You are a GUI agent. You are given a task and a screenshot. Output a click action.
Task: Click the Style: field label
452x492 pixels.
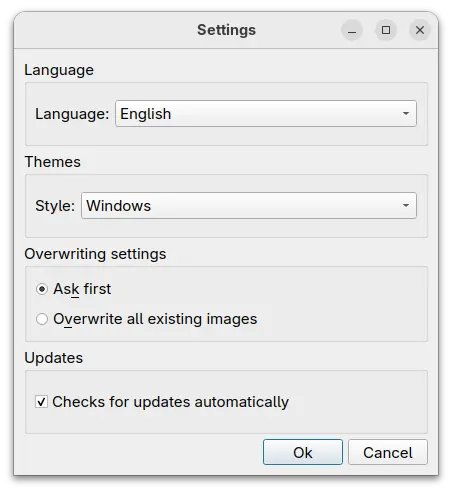coord(55,206)
